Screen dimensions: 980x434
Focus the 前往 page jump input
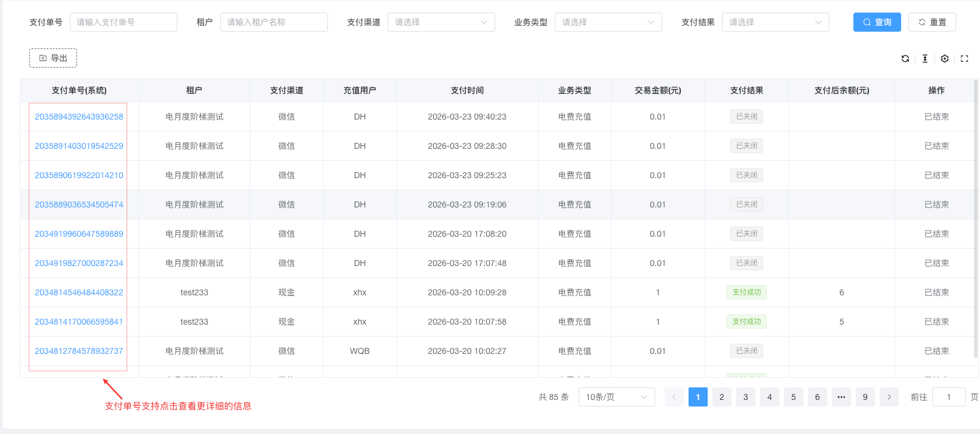[x=949, y=397]
